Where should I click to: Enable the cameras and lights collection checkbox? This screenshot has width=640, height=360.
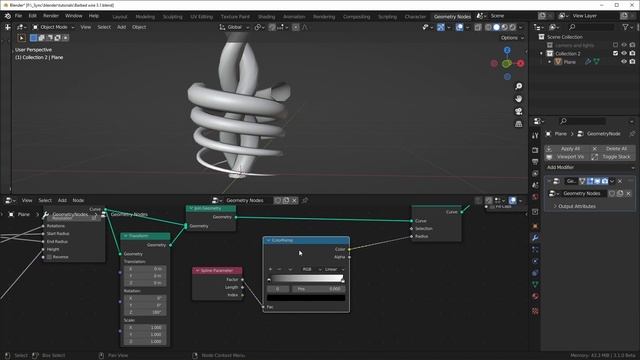click(616, 45)
